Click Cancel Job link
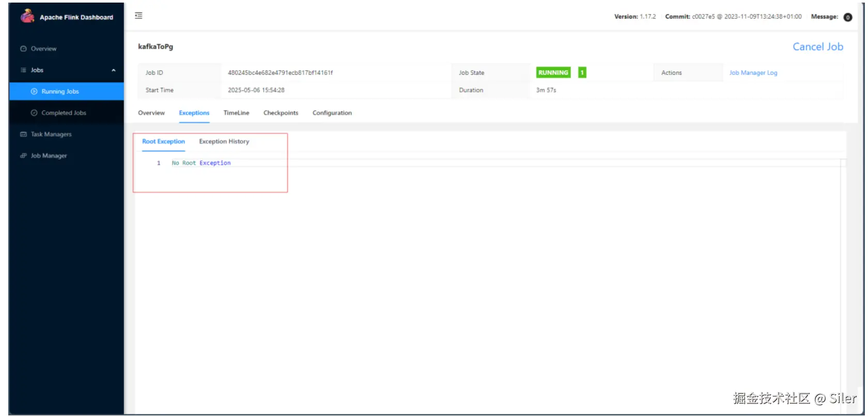Image resolution: width=868 pixels, height=417 pixels. click(818, 46)
